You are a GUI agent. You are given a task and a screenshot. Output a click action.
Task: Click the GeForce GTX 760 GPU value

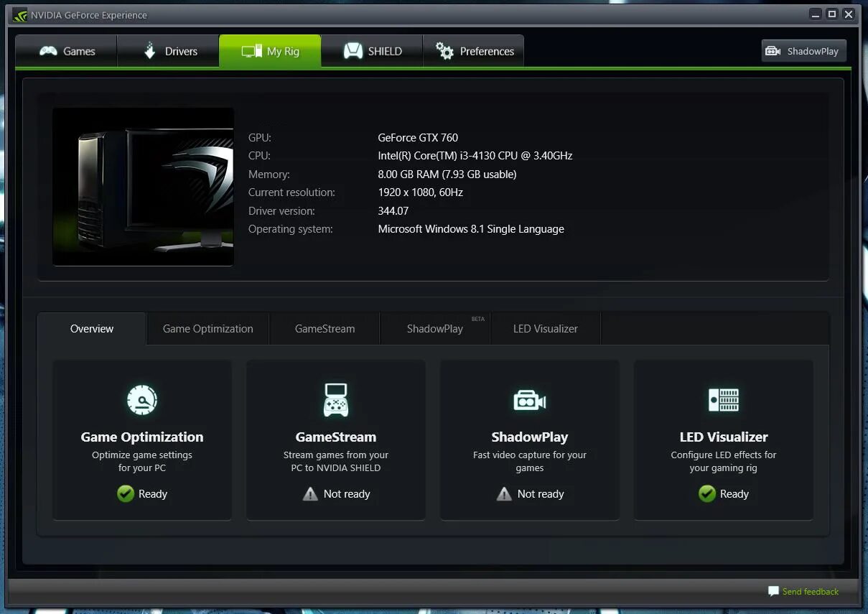point(418,137)
